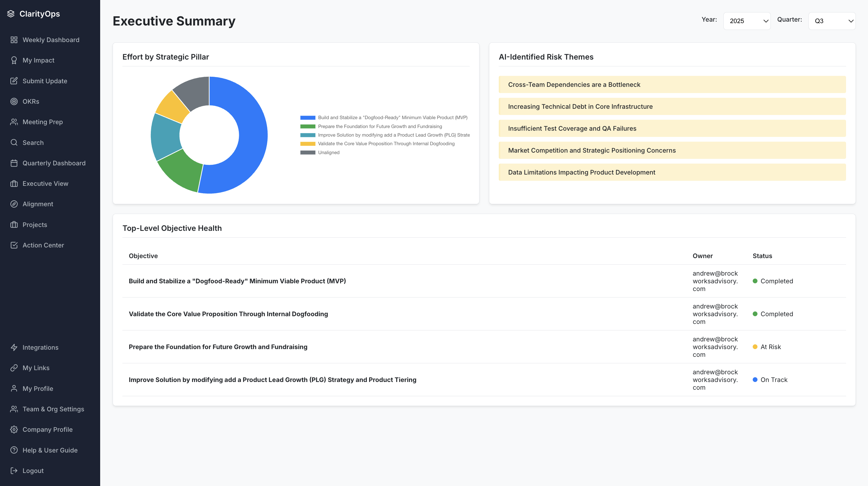Open the Search magnifier icon
The width and height of the screenshot is (868, 486).
[14, 142]
